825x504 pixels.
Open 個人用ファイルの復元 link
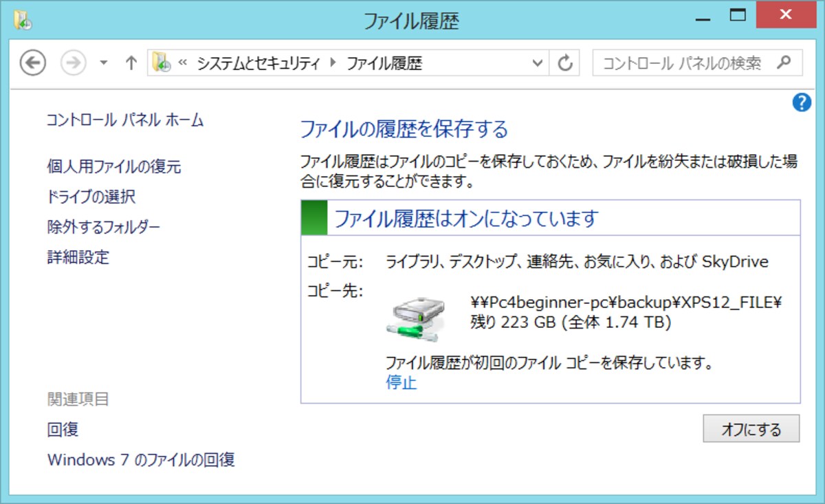click(x=114, y=166)
